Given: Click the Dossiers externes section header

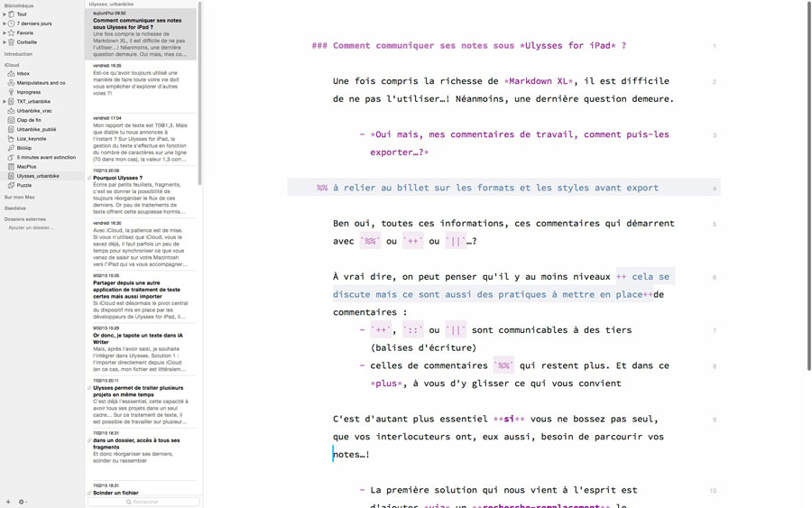Looking at the screenshot, I should (x=25, y=219).
